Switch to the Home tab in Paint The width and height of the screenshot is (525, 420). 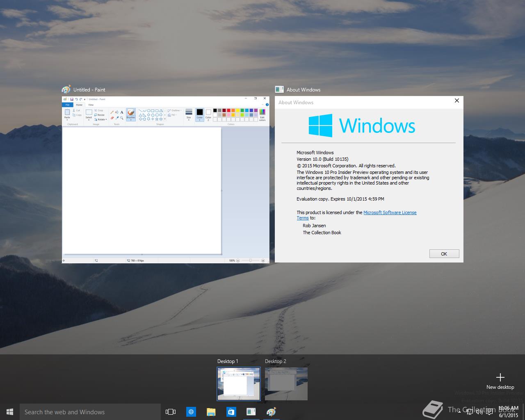pyautogui.click(x=79, y=105)
